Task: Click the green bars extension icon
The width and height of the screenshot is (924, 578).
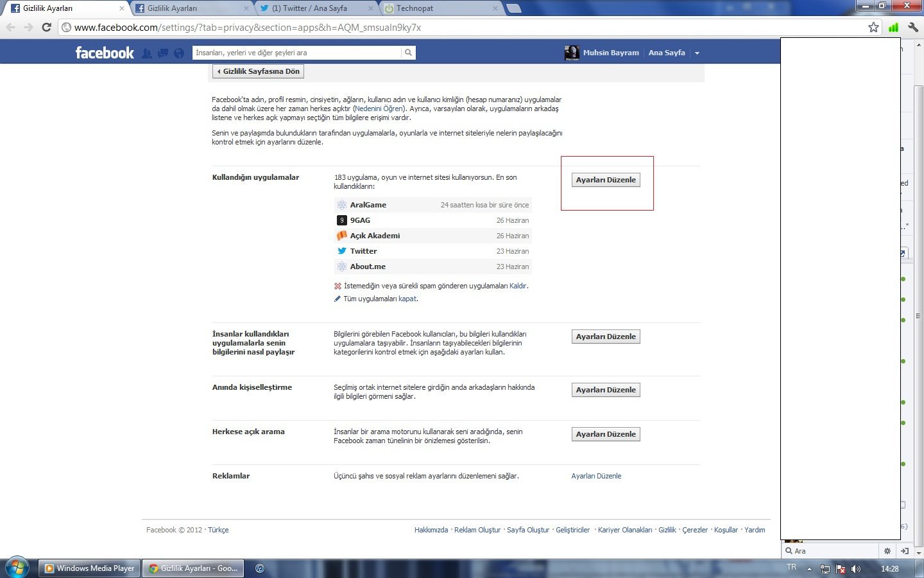Action: click(893, 28)
